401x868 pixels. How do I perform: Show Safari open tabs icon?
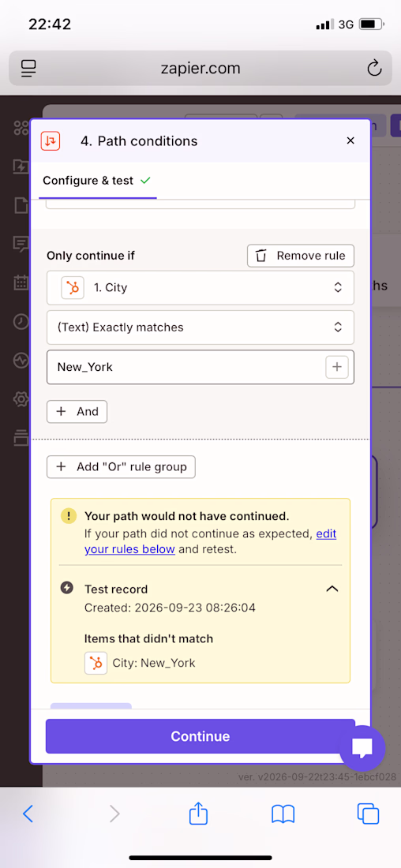(368, 814)
